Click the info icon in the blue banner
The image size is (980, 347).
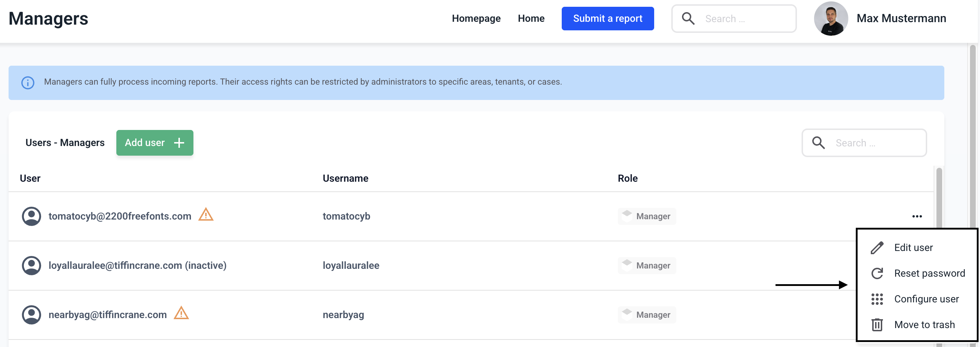click(27, 82)
